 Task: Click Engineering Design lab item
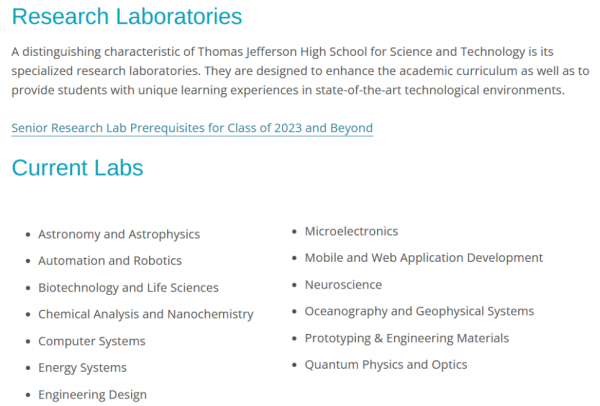tap(92, 395)
